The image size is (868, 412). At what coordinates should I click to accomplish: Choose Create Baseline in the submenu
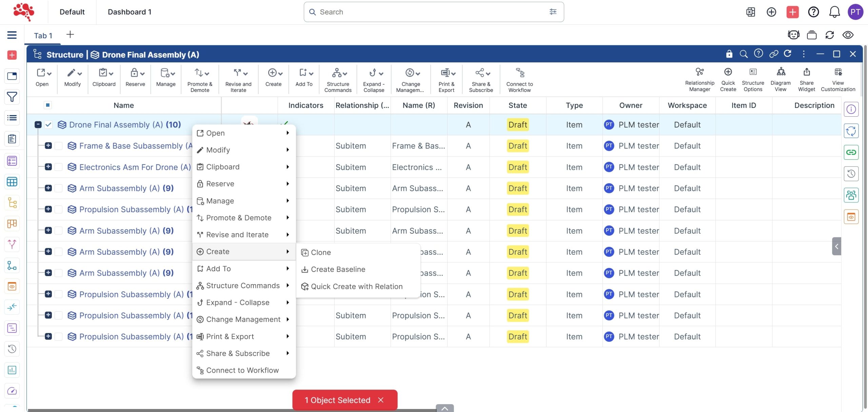(338, 270)
